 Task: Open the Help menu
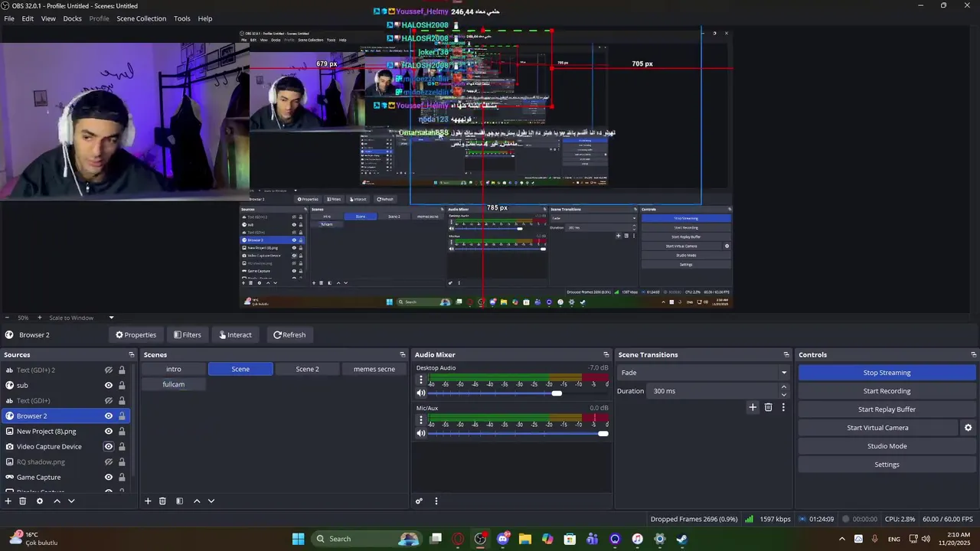pyautogui.click(x=205, y=18)
